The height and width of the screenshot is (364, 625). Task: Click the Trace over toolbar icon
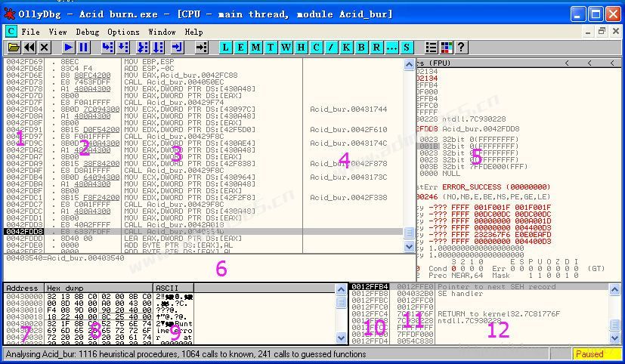[158, 48]
